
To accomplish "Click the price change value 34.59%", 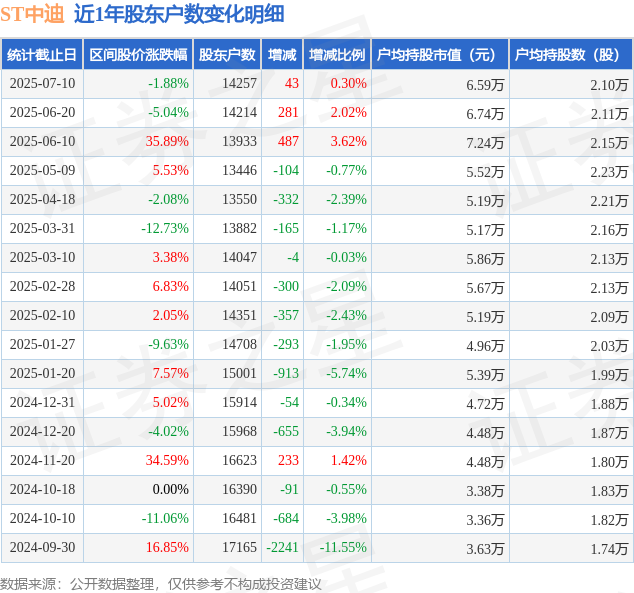I will coord(167,460).
